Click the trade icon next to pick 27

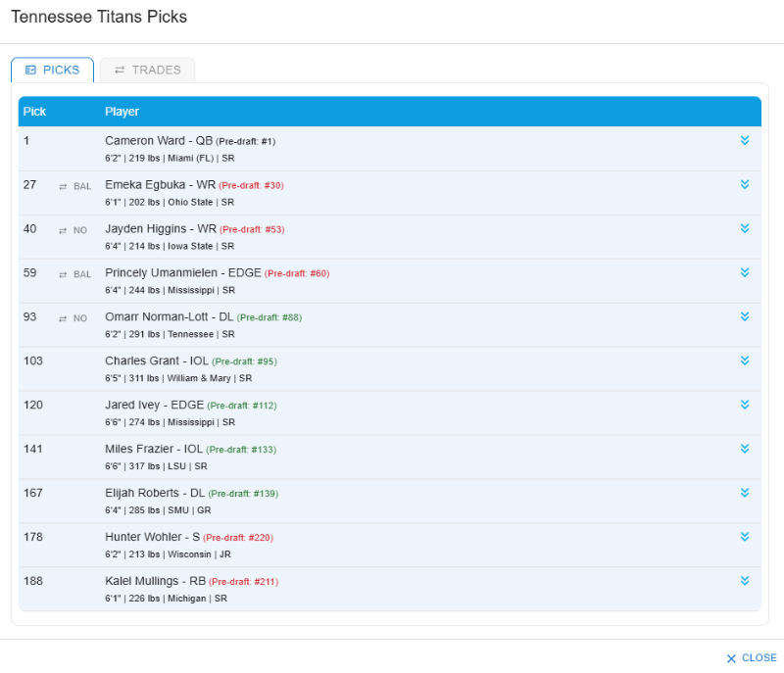63,186
